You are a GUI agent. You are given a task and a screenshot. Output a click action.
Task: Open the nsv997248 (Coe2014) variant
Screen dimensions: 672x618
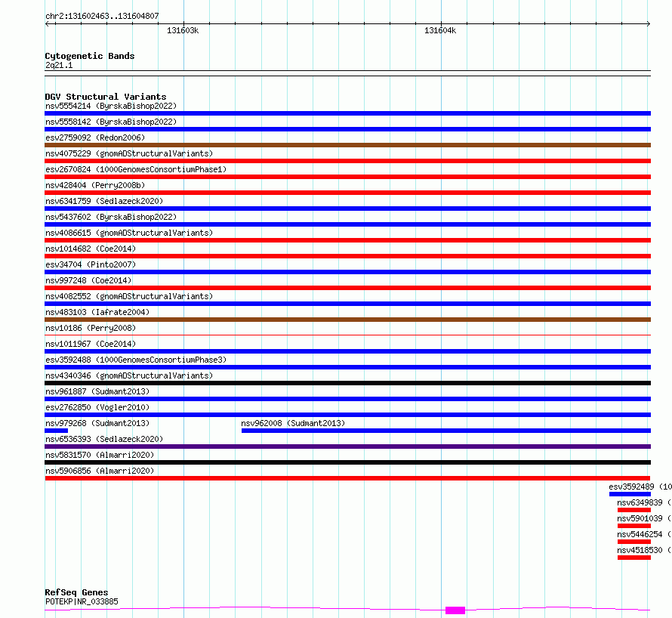[x=88, y=280]
